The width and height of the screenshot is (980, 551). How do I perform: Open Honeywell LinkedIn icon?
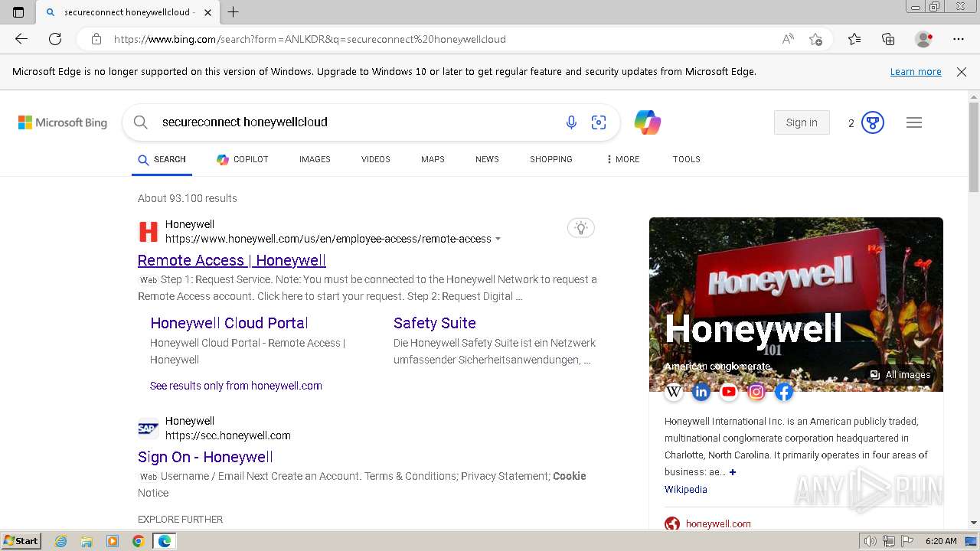coord(701,392)
